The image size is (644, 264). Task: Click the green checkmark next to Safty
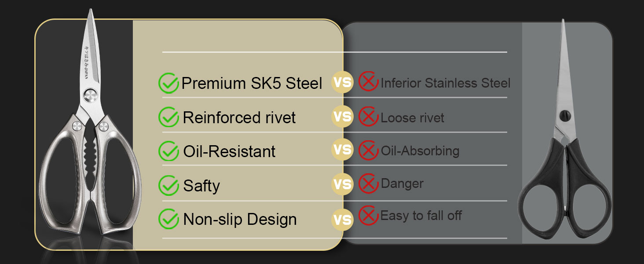pos(168,185)
